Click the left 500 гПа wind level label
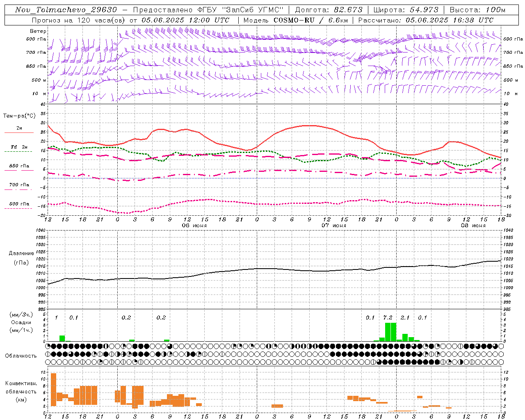The width and height of the screenshot is (525, 420). coord(36,39)
